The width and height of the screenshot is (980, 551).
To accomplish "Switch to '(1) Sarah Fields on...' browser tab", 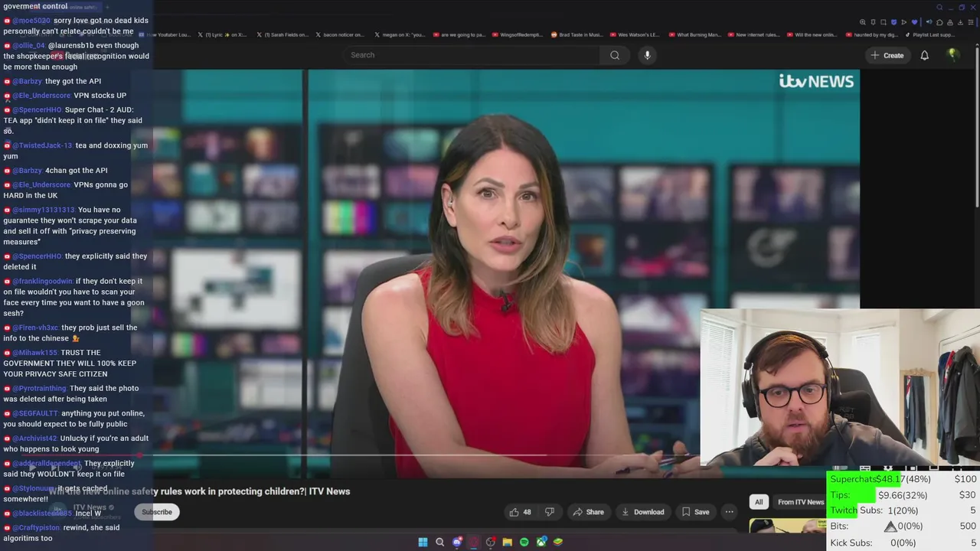I will pyautogui.click(x=283, y=34).
